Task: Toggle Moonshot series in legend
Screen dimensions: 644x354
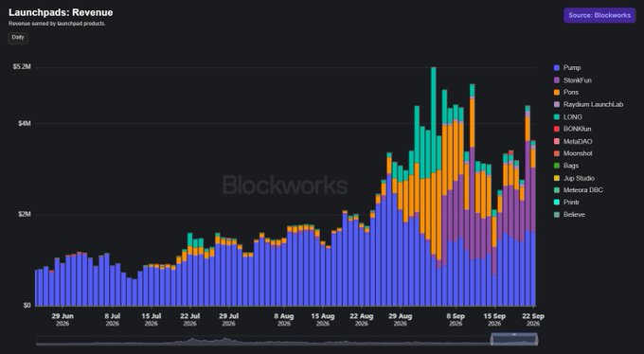Action: pos(573,153)
